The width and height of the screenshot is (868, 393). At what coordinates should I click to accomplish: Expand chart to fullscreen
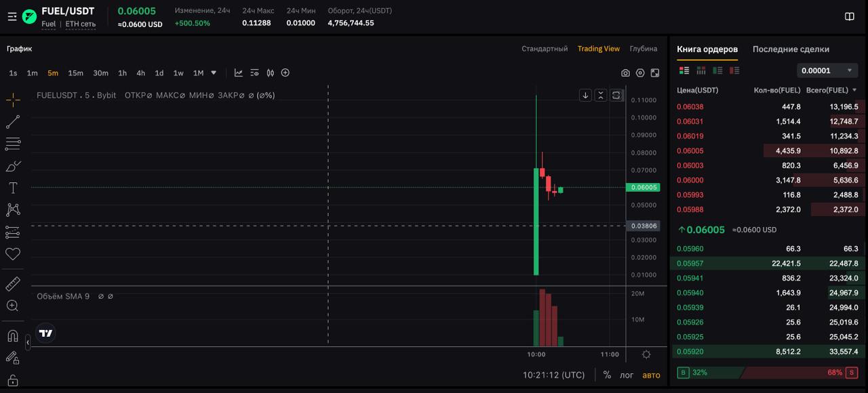tap(655, 73)
